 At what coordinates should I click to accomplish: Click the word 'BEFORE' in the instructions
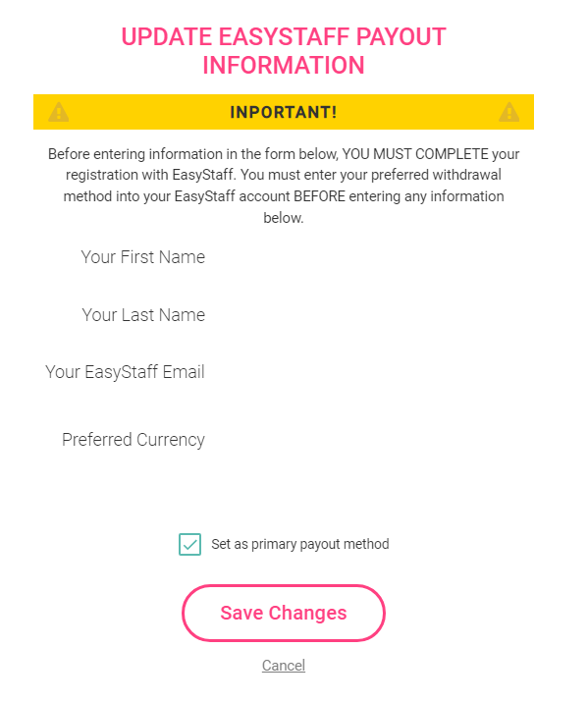click(x=319, y=196)
